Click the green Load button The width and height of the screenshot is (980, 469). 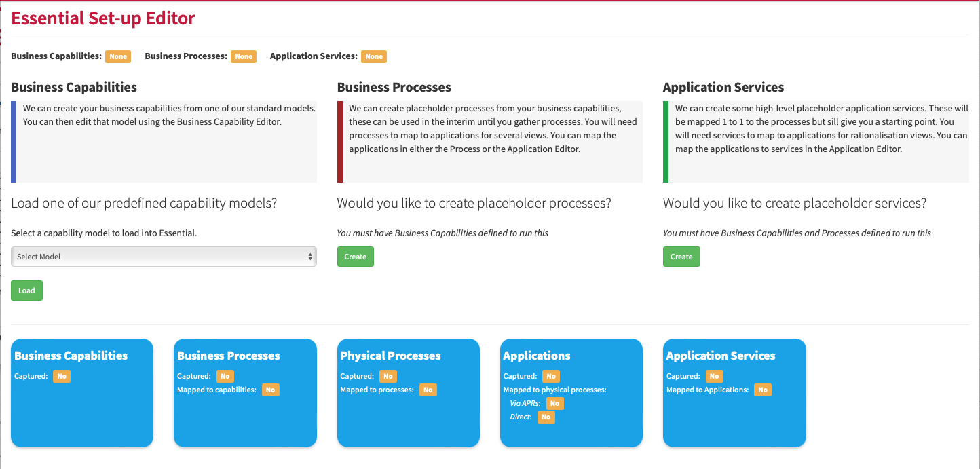26,290
